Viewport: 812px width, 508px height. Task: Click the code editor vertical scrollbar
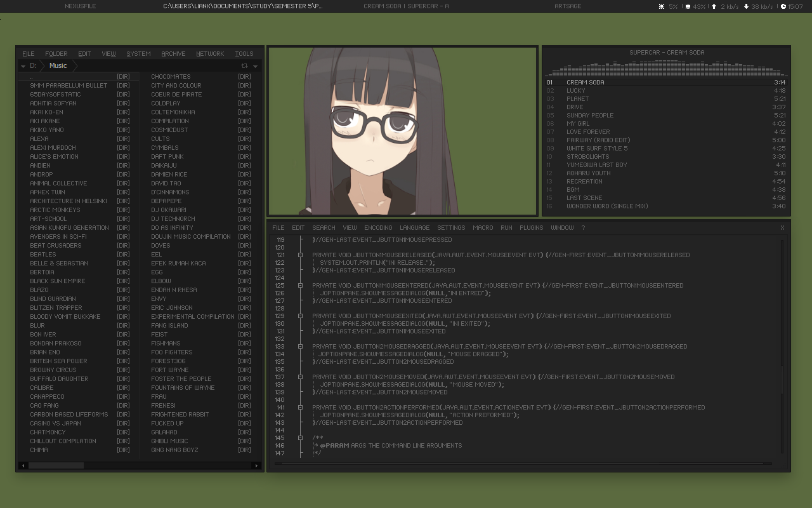782,346
